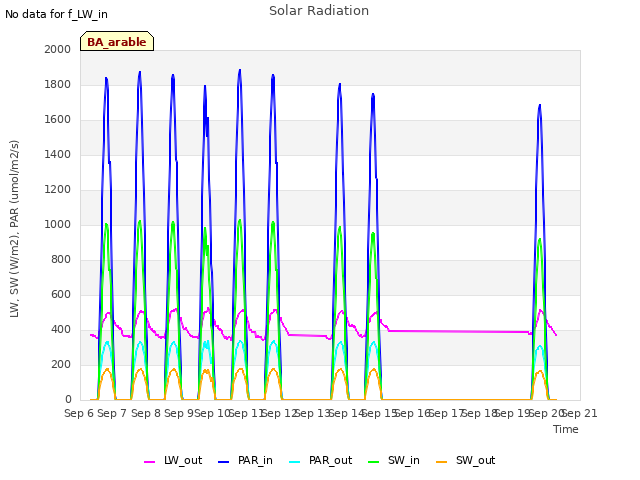
Task: Click the 1600 y-axis tick label
Action: click(x=58, y=120)
